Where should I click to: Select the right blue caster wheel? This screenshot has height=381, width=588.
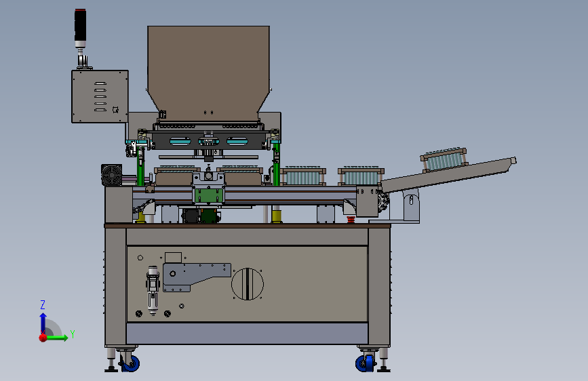click(x=365, y=363)
